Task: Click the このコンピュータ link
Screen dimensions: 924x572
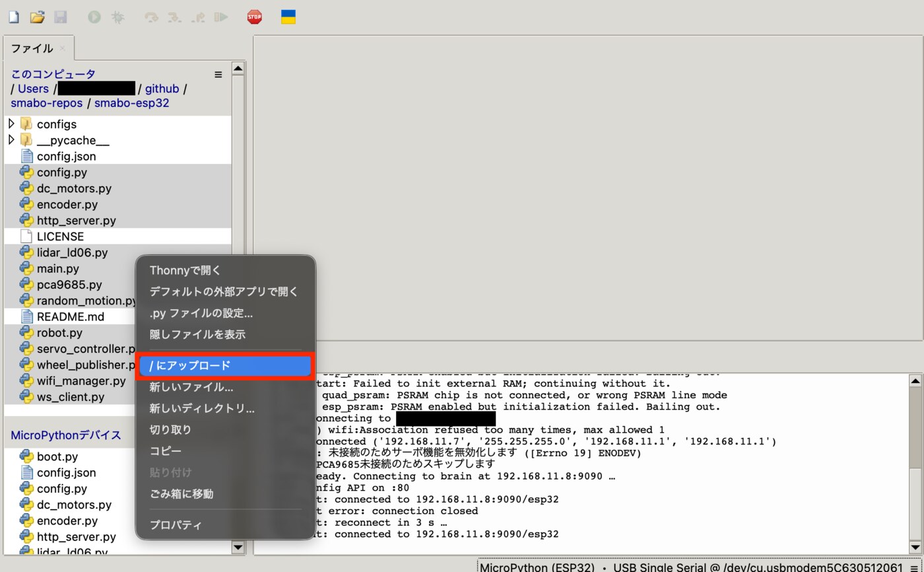Action: [x=53, y=74]
